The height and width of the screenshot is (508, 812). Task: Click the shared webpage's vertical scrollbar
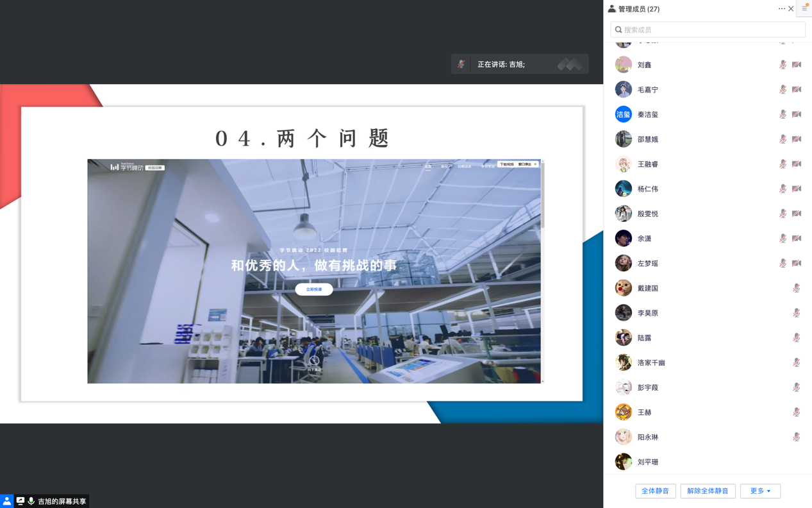(543, 199)
